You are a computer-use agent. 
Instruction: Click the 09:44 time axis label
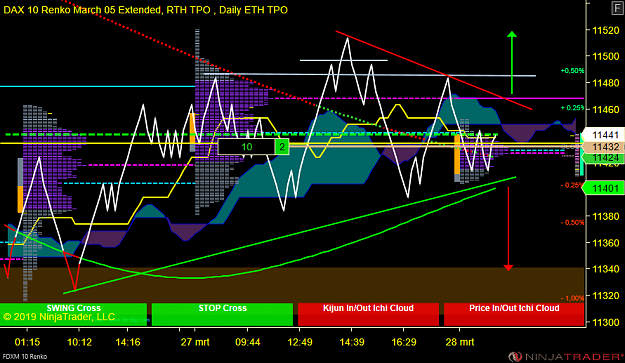[x=248, y=342]
